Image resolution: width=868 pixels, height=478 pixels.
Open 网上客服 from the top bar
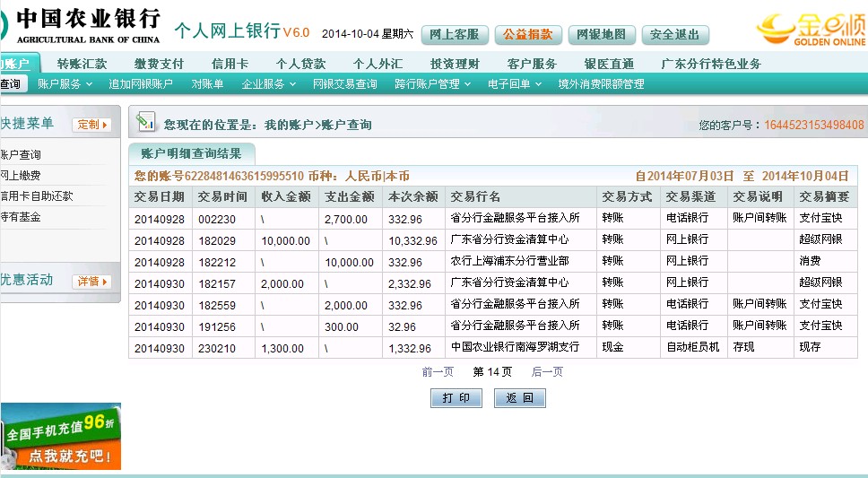455,35
